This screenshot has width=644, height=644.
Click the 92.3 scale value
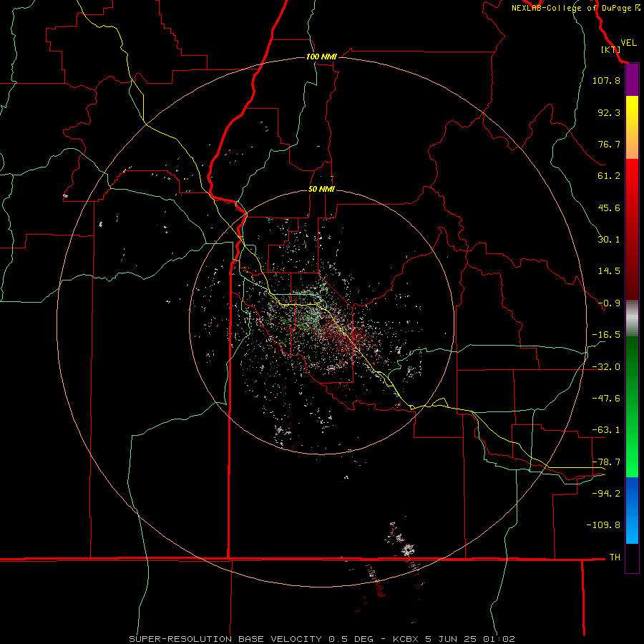(609, 112)
